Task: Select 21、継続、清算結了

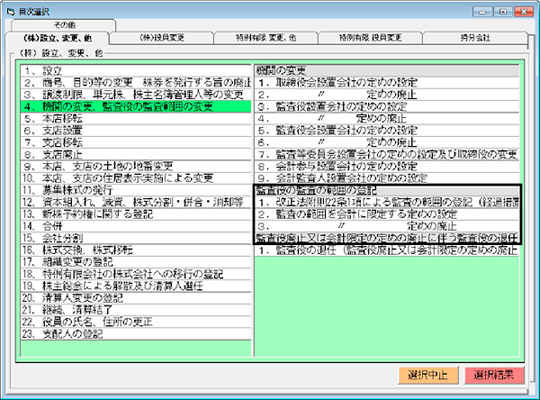Action: pos(136,310)
